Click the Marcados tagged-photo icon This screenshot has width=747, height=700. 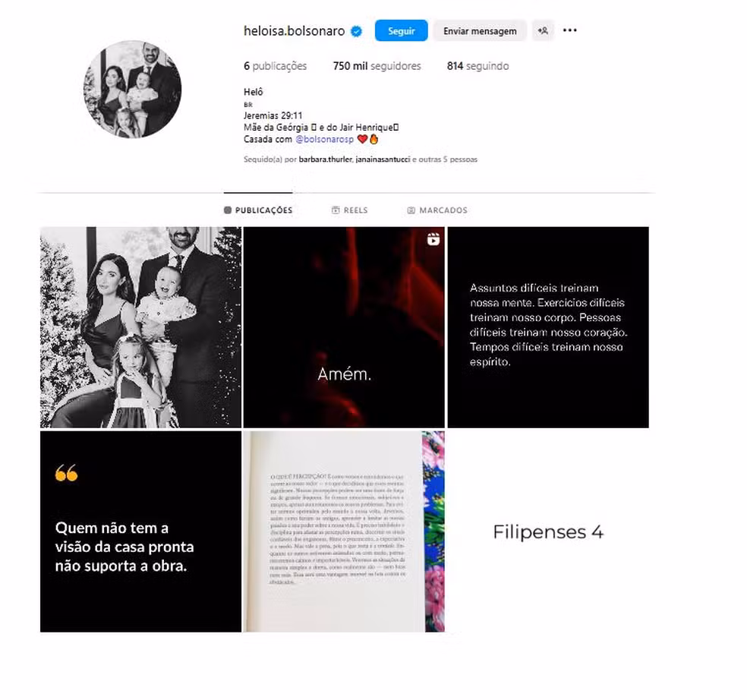tap(411, 210)
